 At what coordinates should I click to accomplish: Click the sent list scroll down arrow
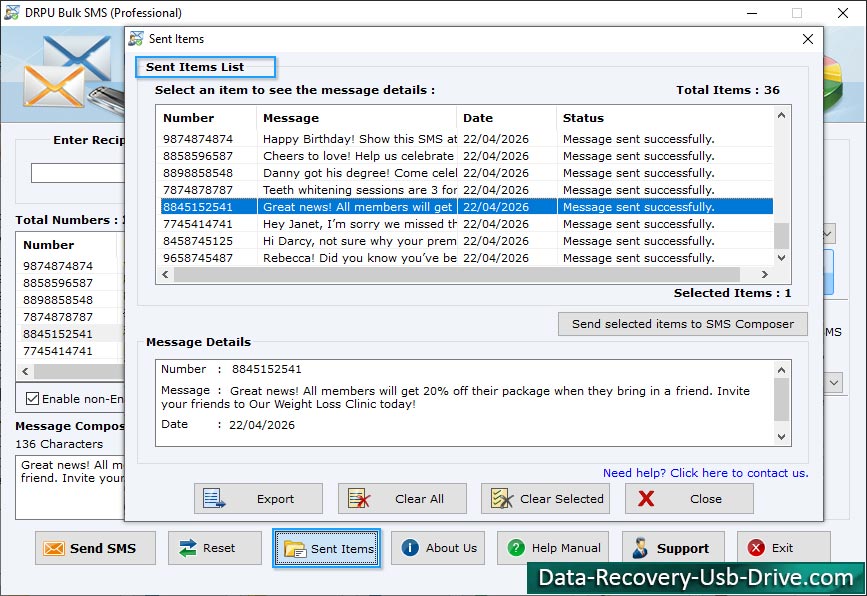tap(781, 258)
